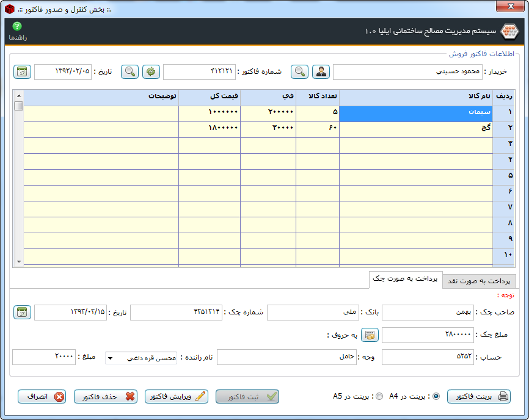The height and width of the screenshot is (420, 529).
Task: Click the table scrollbar down arrow
Action: pos(19,262)
